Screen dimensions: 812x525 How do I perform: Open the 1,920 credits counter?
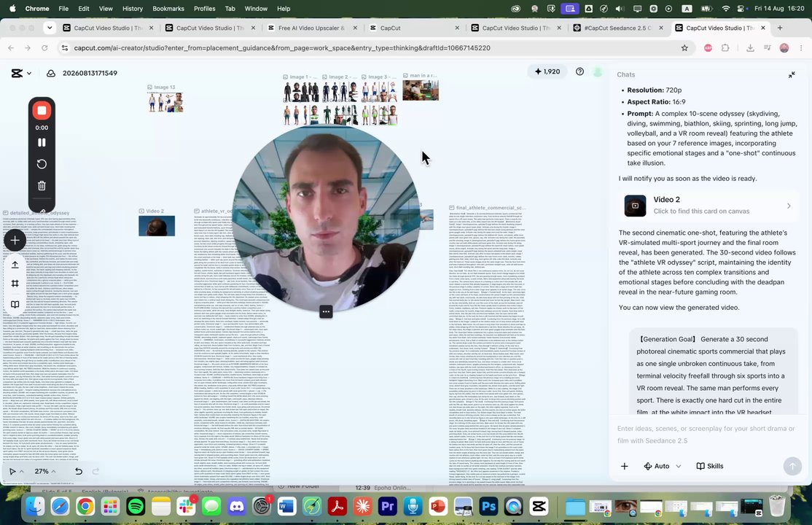[x=547, y=71]
